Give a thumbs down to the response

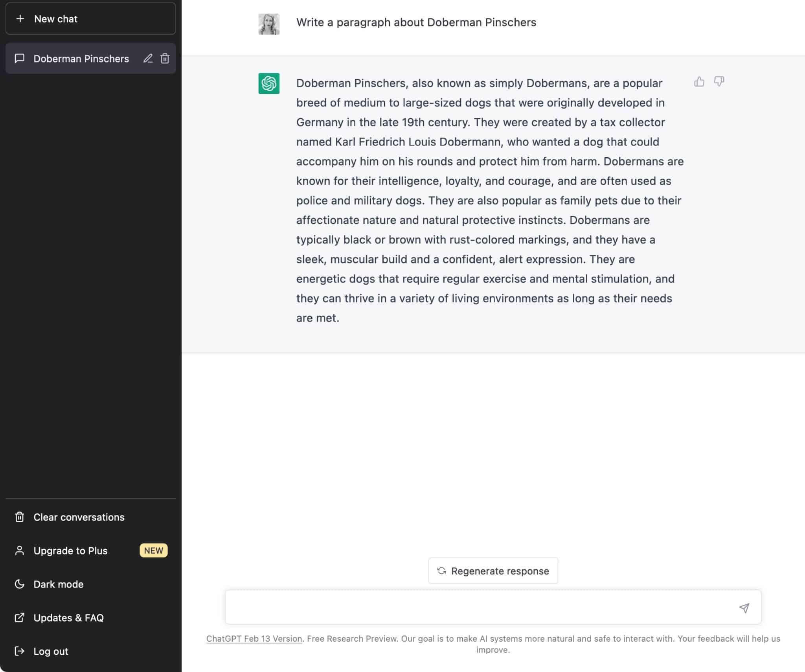[x=719, y=81]
